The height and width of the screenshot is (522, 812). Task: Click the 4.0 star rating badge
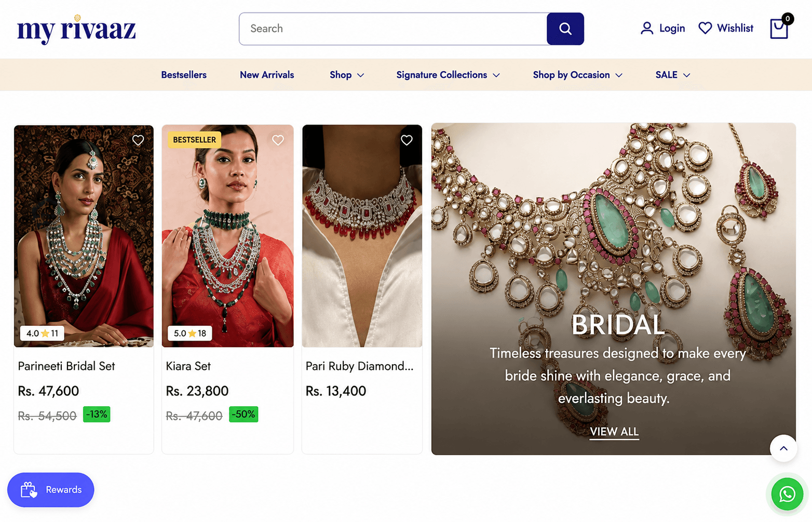tap(42, 333)
